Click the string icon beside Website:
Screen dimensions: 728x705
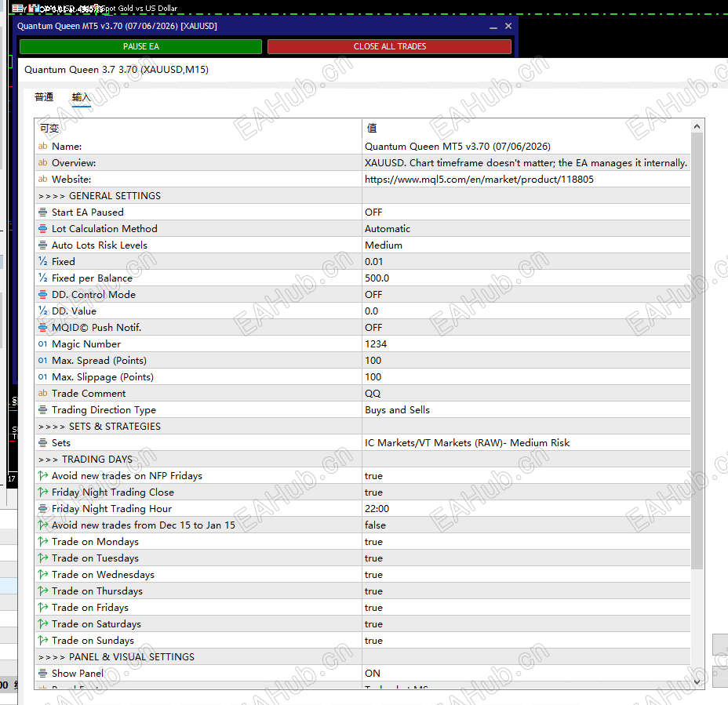(42, 179)
